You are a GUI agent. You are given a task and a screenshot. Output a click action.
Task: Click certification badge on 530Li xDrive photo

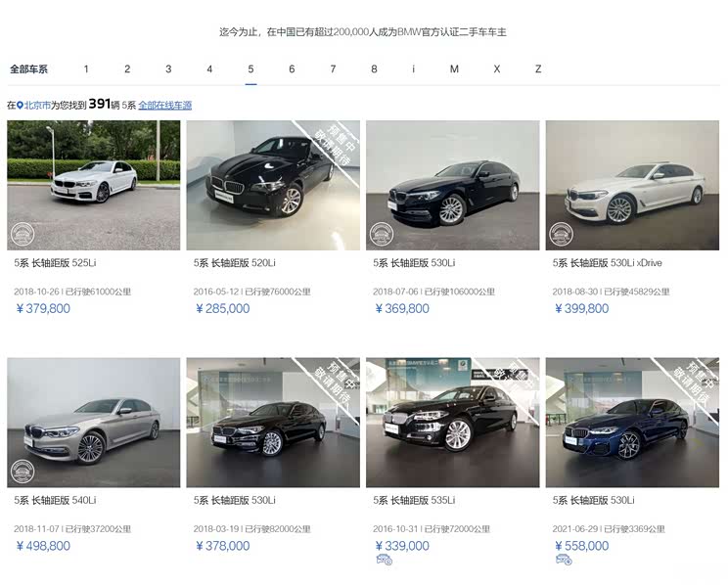pyautogui.click(x=560, y=234)
